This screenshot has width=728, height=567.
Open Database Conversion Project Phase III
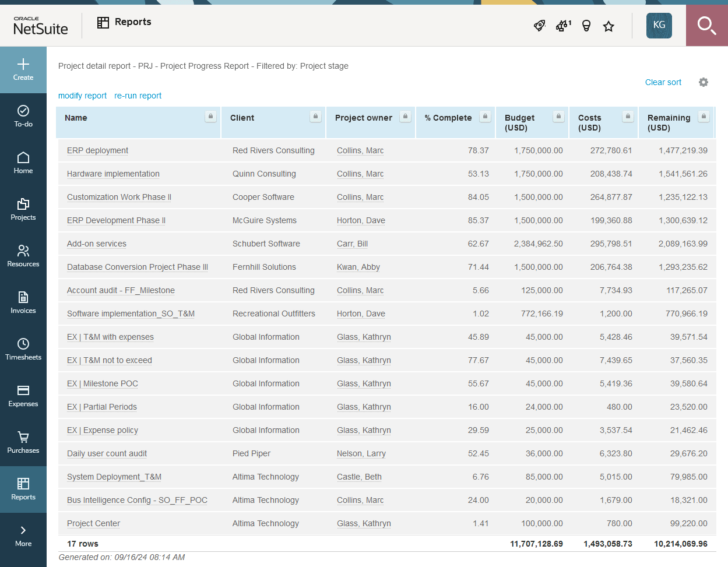[x=138, y=267]
